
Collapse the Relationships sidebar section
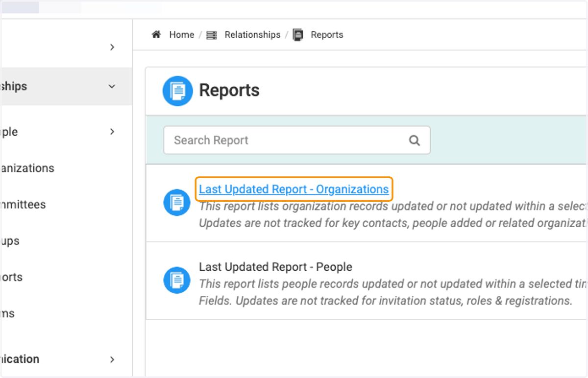[112, 87]
